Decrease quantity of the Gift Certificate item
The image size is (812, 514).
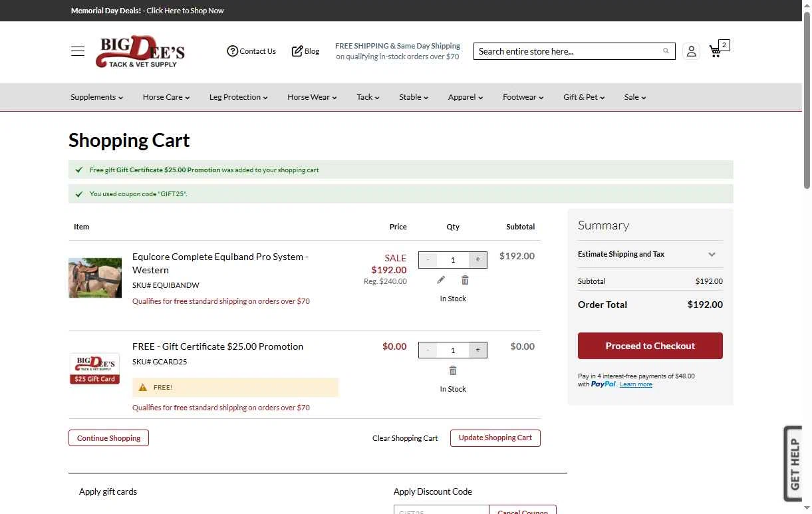(x=428, y=350)
